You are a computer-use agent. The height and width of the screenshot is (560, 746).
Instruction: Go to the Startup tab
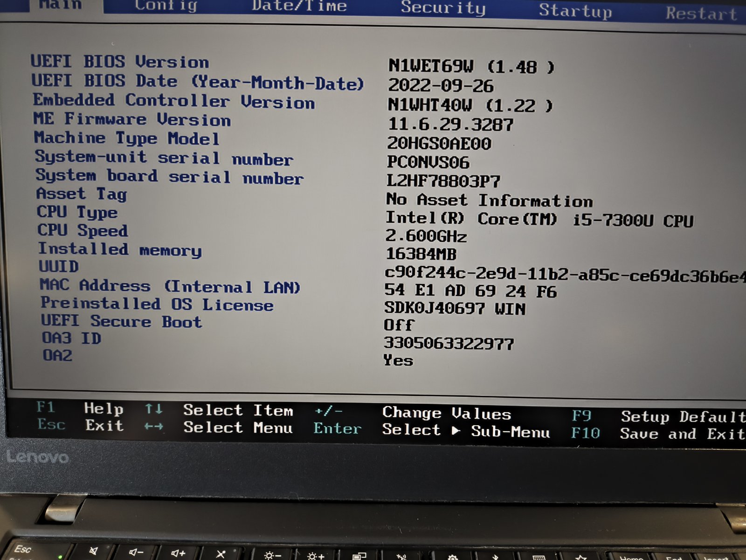click(575, 10)
